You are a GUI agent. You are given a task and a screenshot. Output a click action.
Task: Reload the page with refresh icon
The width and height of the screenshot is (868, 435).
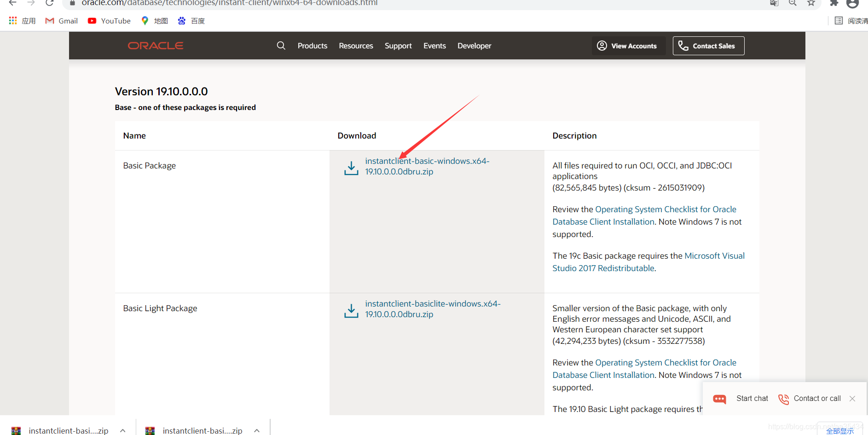coord(49,3)
